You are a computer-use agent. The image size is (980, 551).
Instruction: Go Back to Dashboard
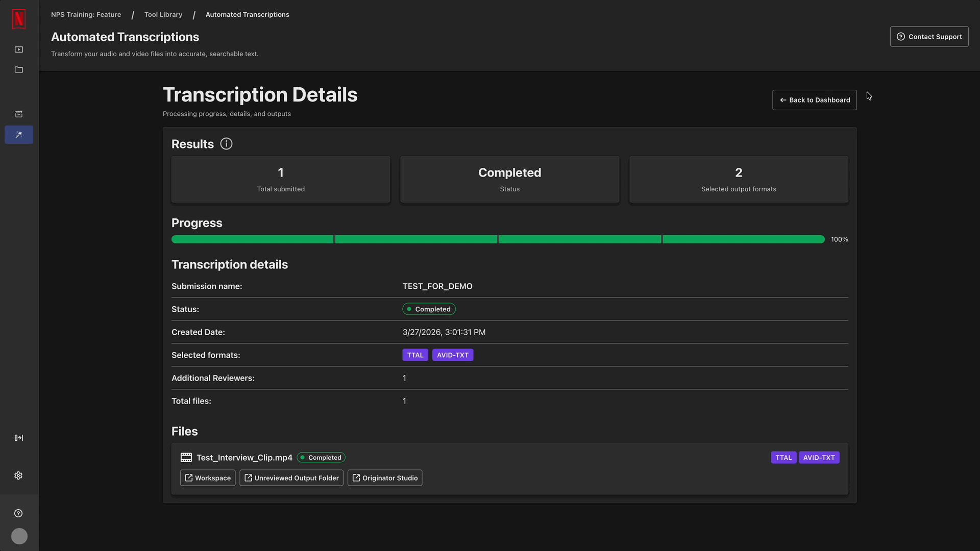(814, 100)
